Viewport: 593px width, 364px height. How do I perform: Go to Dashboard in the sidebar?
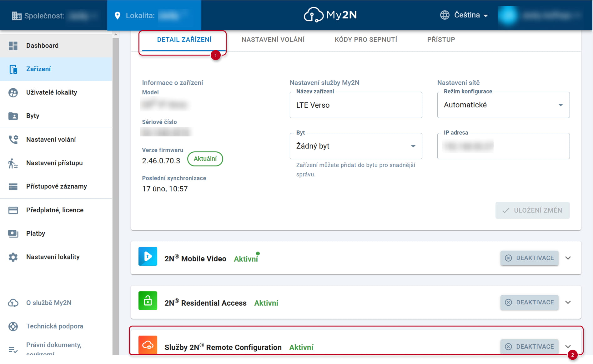pos(56,46)
